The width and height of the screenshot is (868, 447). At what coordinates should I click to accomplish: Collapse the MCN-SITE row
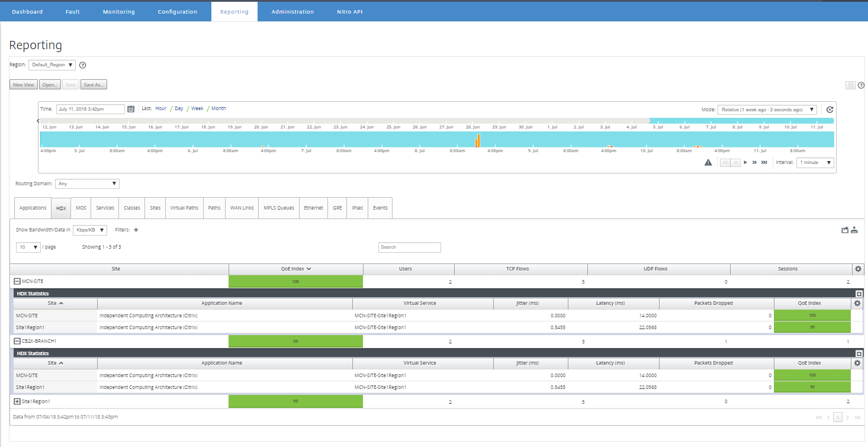[x=17, y=281]
